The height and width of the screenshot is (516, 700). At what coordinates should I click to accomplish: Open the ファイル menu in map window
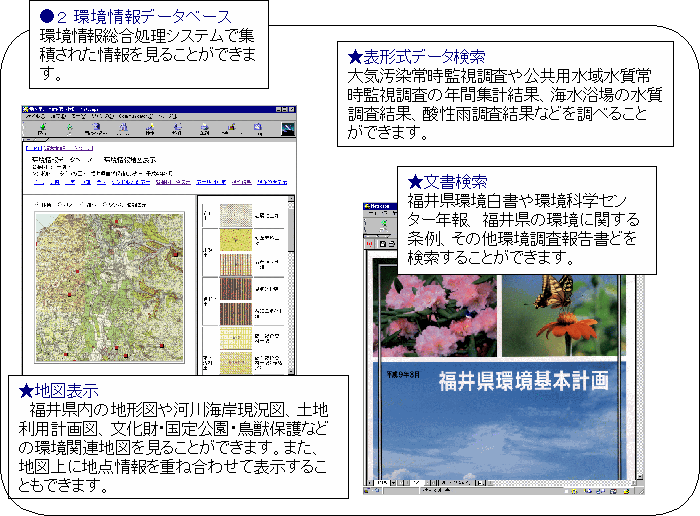(35, 116)
